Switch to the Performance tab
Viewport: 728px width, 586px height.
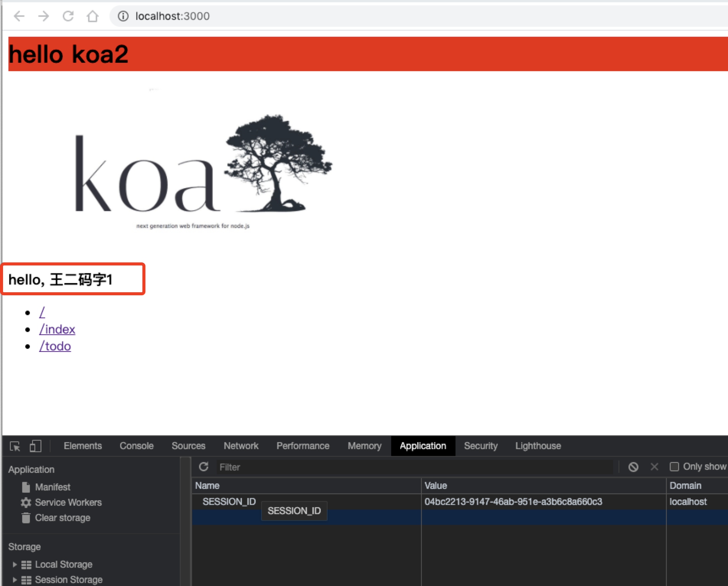(x=303, y=446)
